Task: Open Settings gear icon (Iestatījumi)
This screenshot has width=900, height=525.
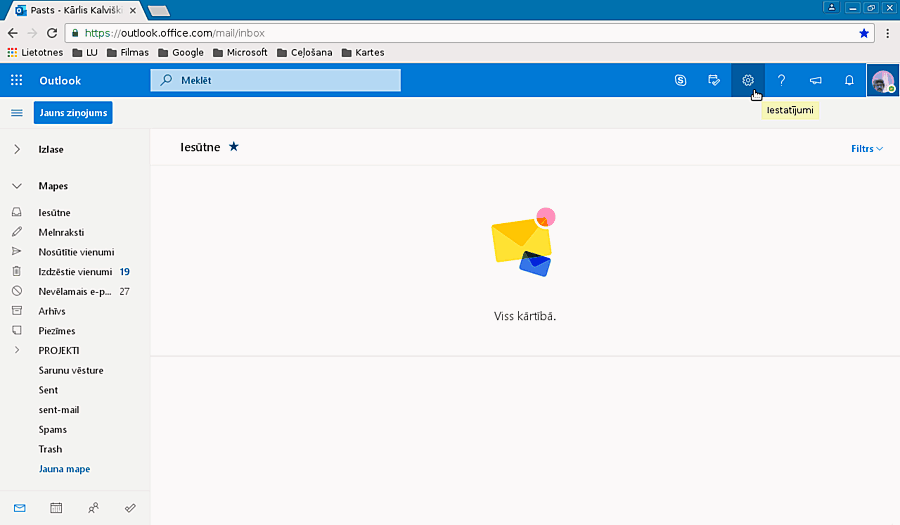Action: click(x=747, y=80)
